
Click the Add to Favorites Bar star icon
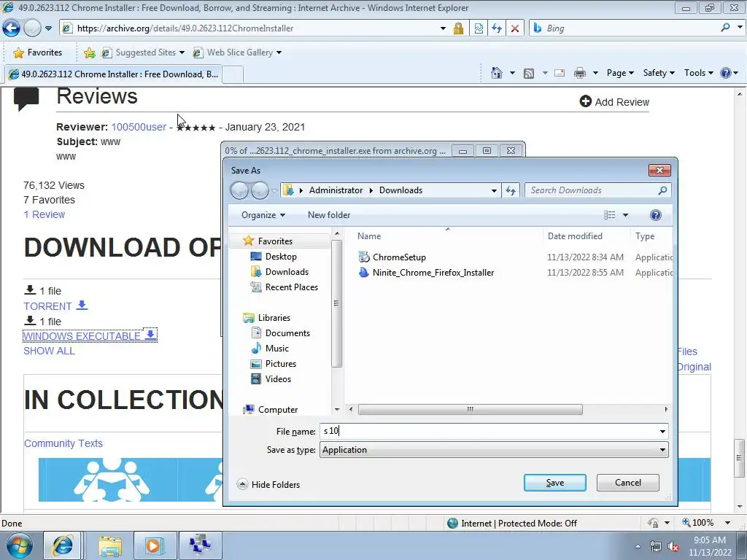tap(90, 52)
